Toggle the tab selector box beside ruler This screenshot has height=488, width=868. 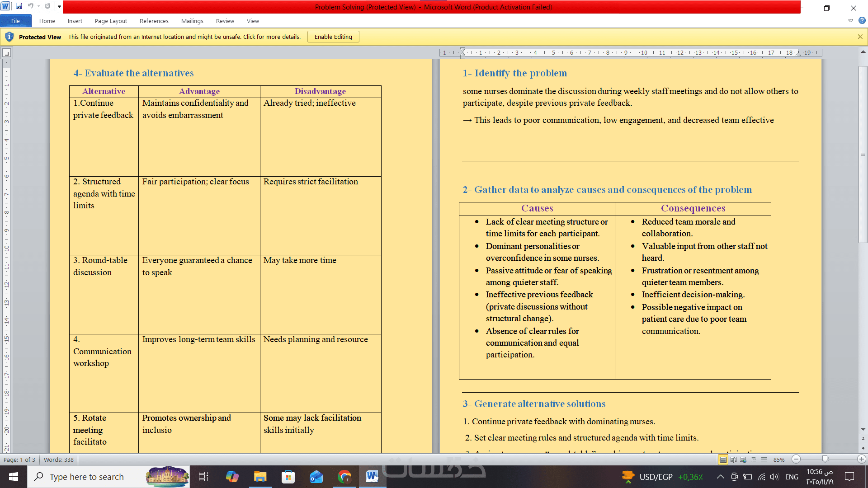(x=6, y=53)
